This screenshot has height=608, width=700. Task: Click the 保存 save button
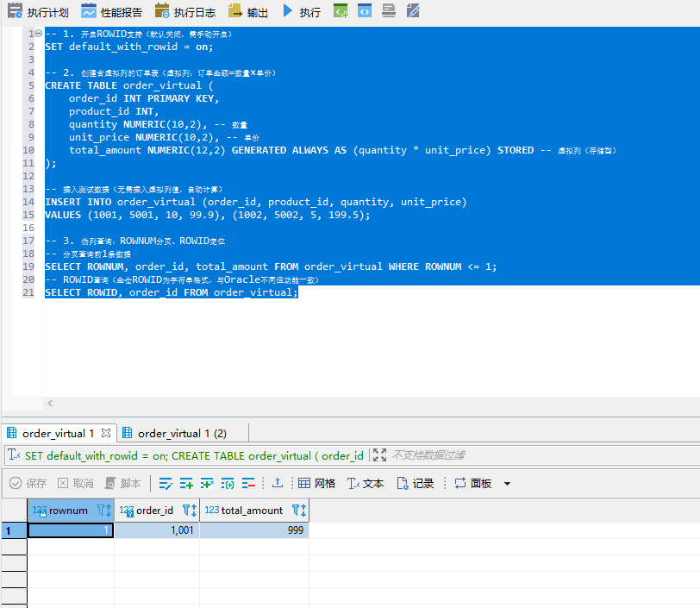pyautogui.click(x=28, y=484)
